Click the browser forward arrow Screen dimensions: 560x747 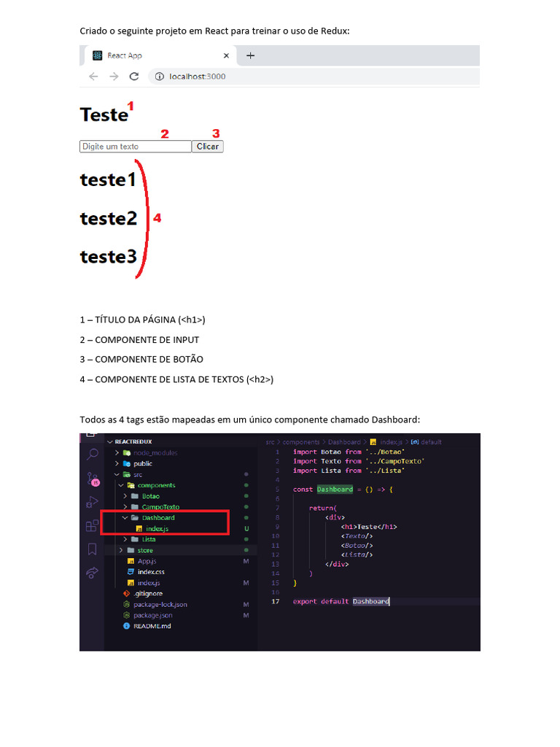click(114, 76)
